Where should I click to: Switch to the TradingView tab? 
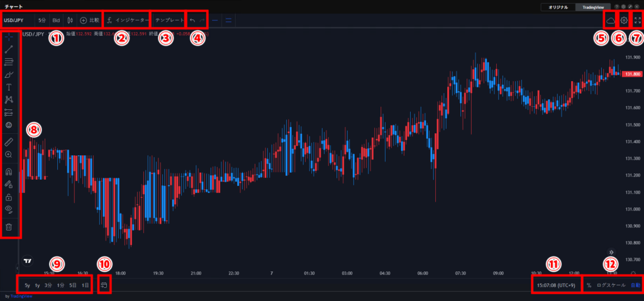pyautogui.click(x=594, y=7)
